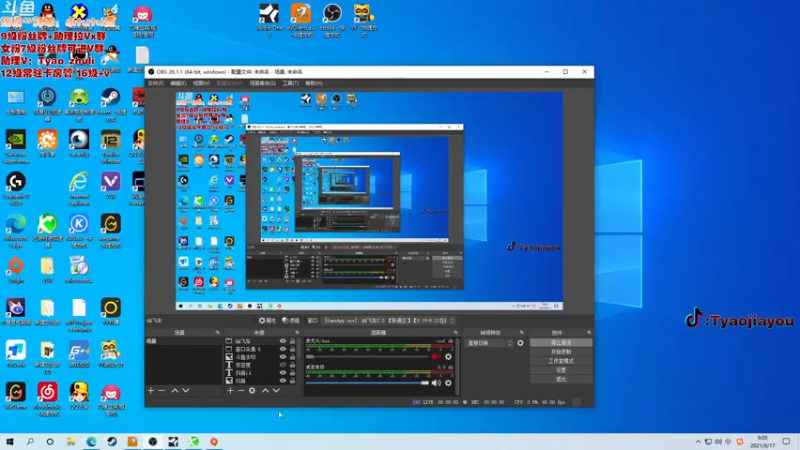Expand the system tray hidden icons chevron
Viewport: 800px width, 450px height.
(x=697, y=442)
